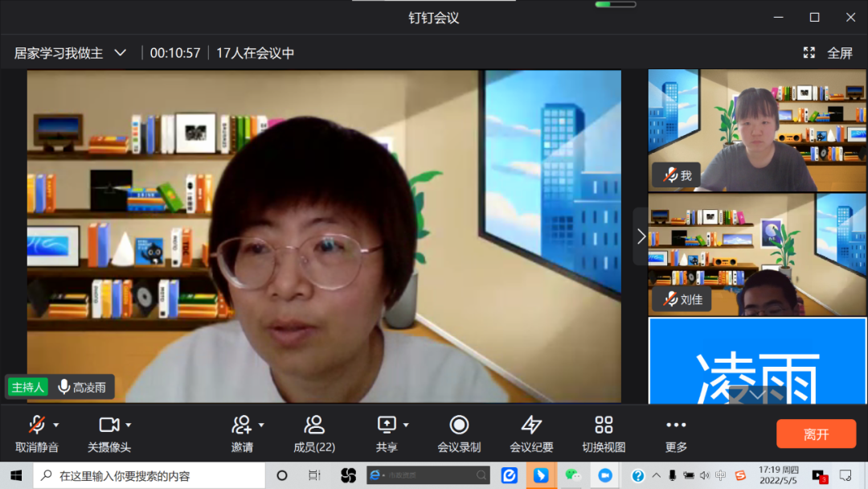Click the battery tray icon
868x489 pixels.
(689, 475)
